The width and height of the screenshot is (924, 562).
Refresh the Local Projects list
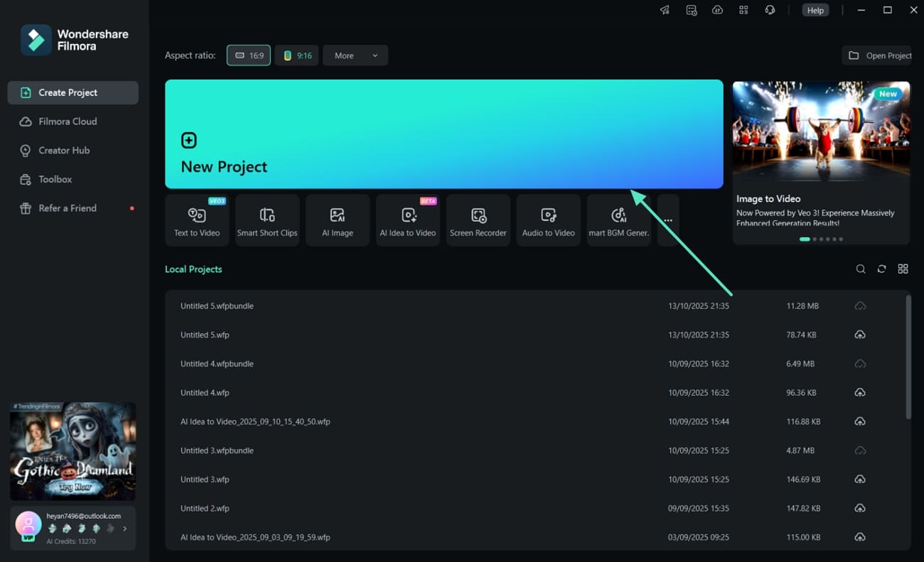pos(881,269)
